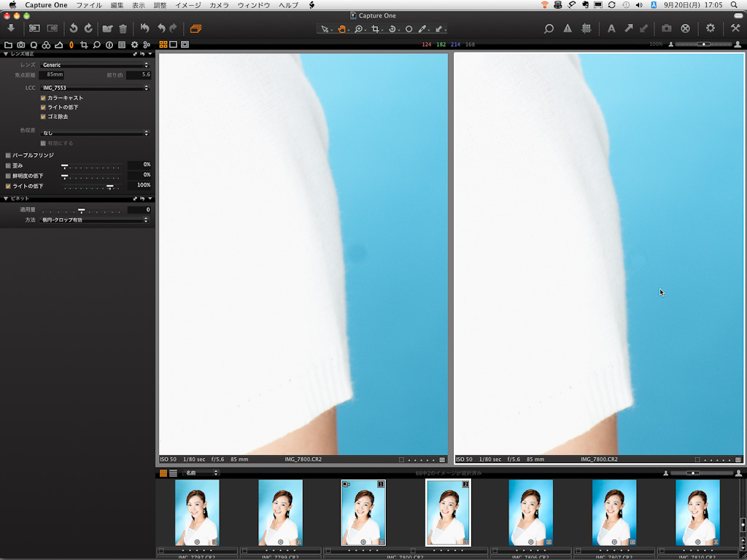Viewport: 747px width, 560px height.
Task: Collapse the ビネット panel section
Action: [x=7, y=198]
